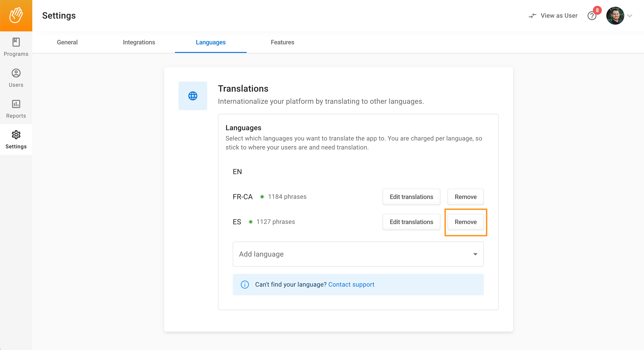Click the View as User switch icon
This screenshot has height=350, width=644.
(533, 16)
